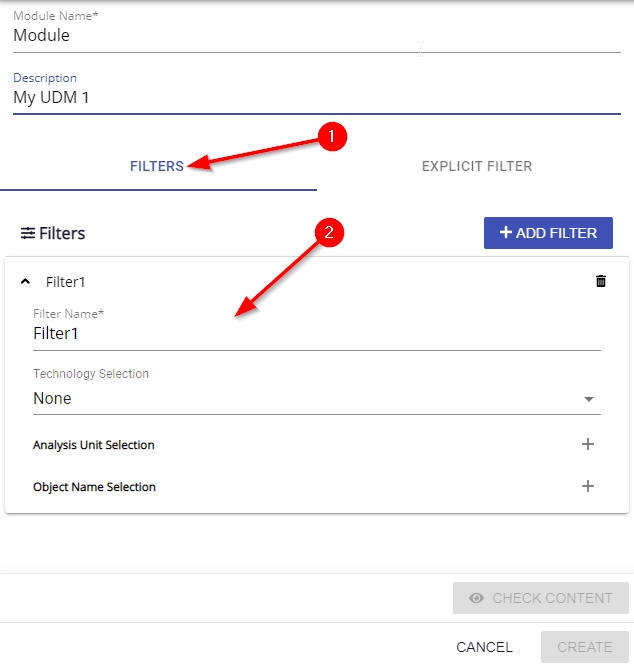The image size is (634, 668).
Task: Click the plus icon for Object Name Selection
Action: click(x=588, y=486)
